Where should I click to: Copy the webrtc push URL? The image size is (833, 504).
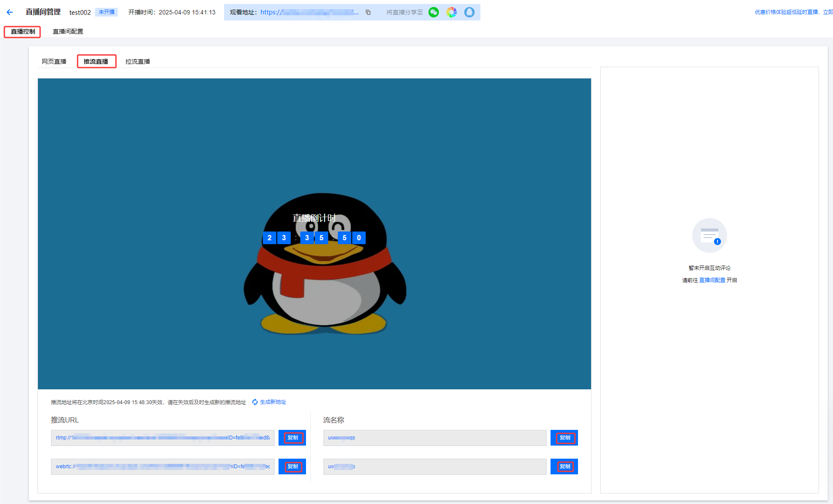coord(292,467)
